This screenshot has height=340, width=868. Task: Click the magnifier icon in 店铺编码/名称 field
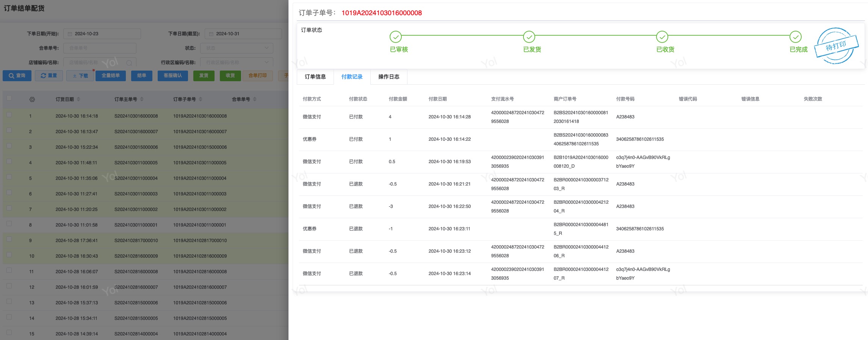(129, 63)
